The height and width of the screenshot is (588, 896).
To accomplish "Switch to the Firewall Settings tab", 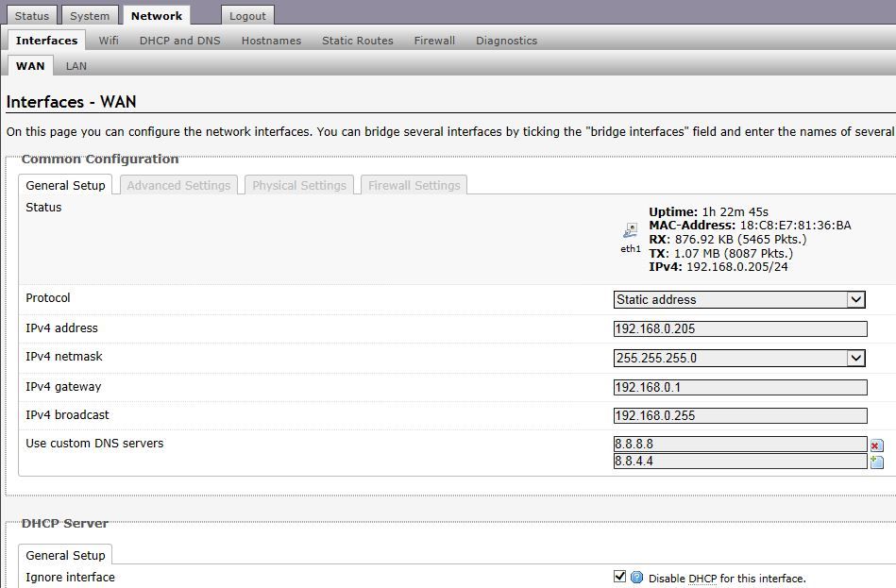I will click(x=414, y=185).
